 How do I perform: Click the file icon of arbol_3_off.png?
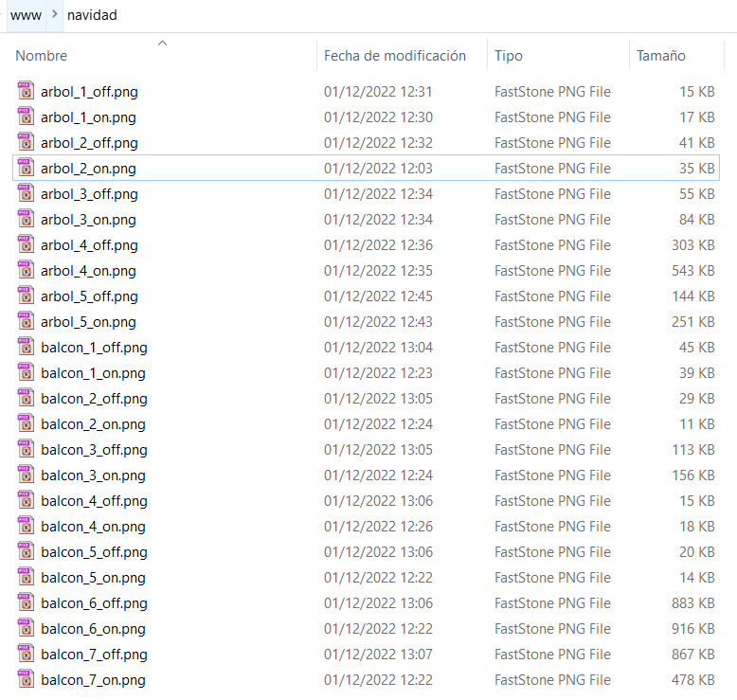pos(26,193)
